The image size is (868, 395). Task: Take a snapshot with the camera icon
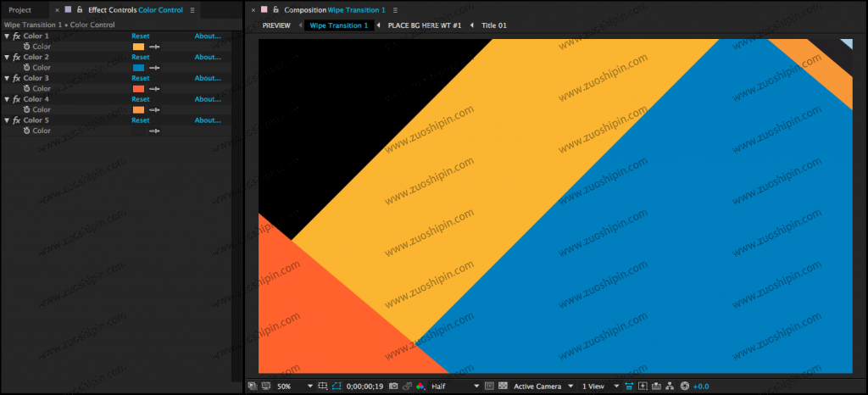pyautogui.click(x=393, y=387)
